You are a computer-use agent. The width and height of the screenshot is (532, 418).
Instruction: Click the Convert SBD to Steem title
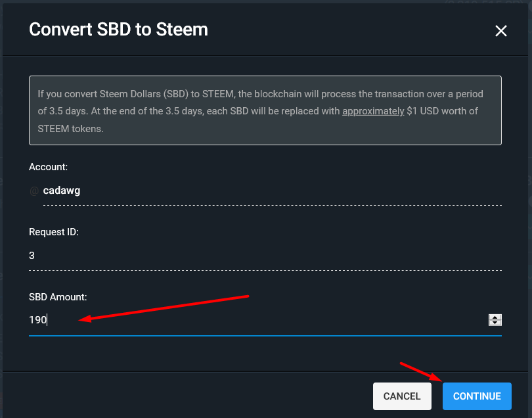118,30
